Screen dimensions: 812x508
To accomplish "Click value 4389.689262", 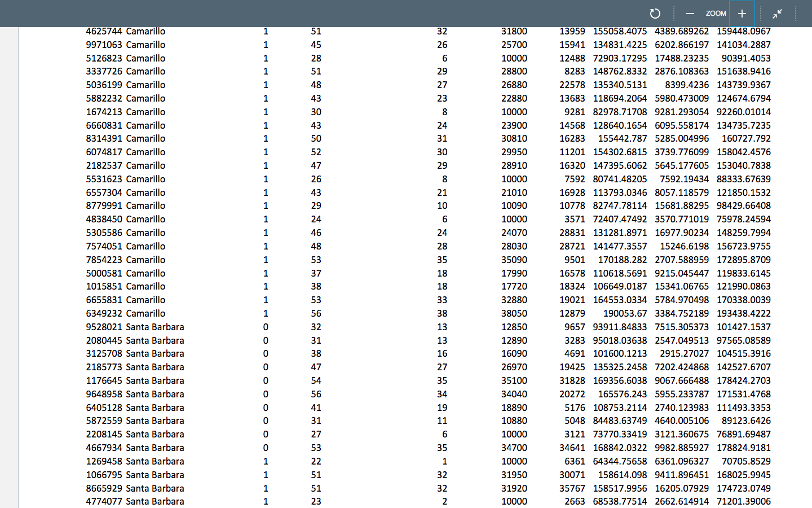I will pyautogui.click(x=682, y=31).
